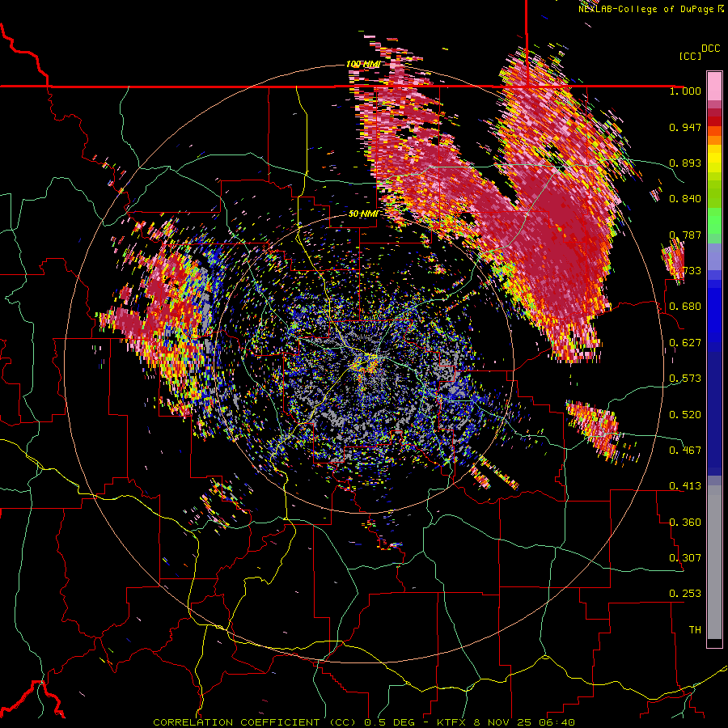Click the CORRELATION COEFFICIENT (CC) title text
The height and width of the screenshot is (728, 728).
pos(255,722)
